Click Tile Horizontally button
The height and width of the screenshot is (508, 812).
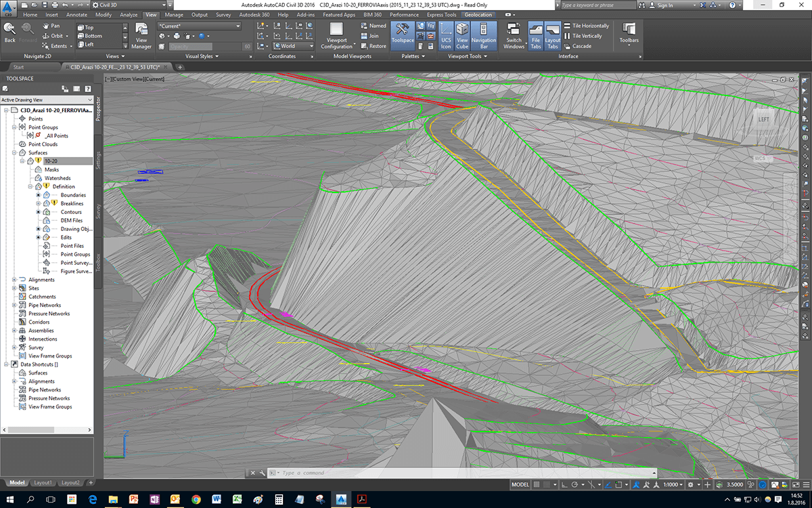coord(586,26)
